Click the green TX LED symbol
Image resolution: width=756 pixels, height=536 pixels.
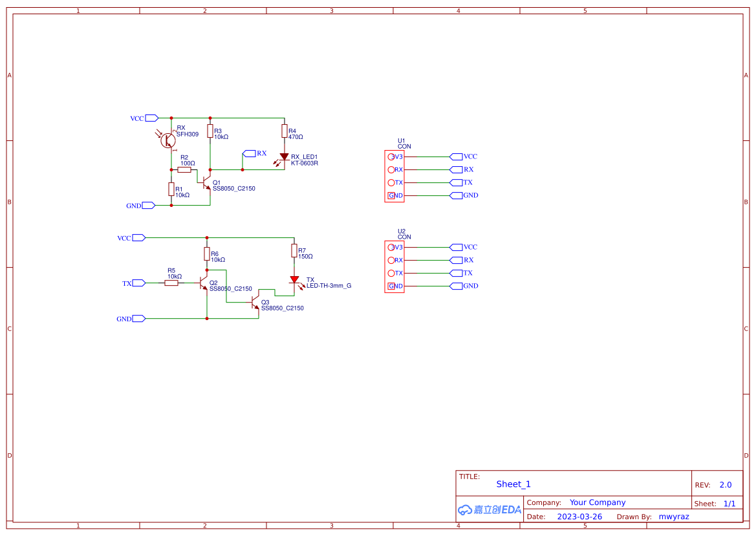[294, 279]
